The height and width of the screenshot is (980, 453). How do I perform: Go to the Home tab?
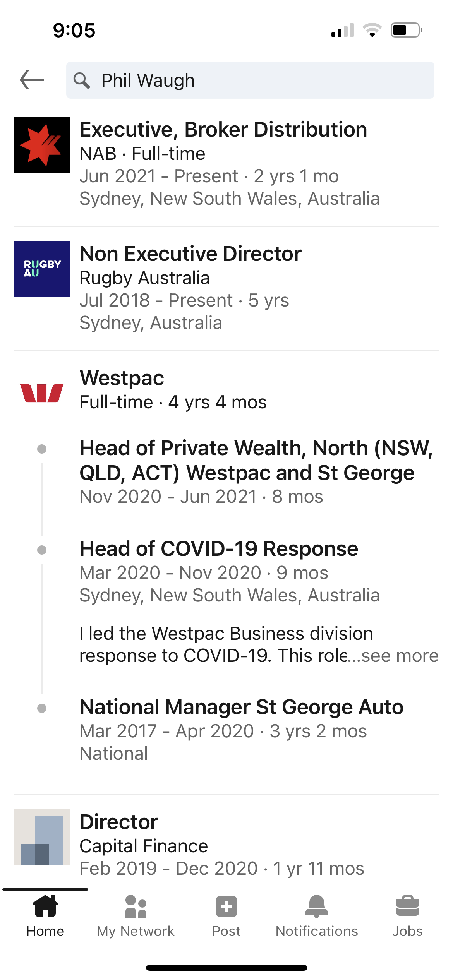point(45,916)
